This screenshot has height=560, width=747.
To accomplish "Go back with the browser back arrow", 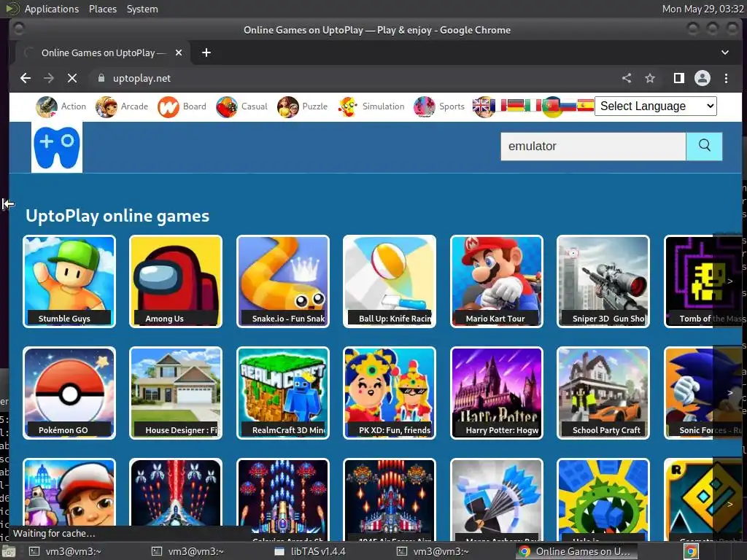I will click(x=26, y=78).
